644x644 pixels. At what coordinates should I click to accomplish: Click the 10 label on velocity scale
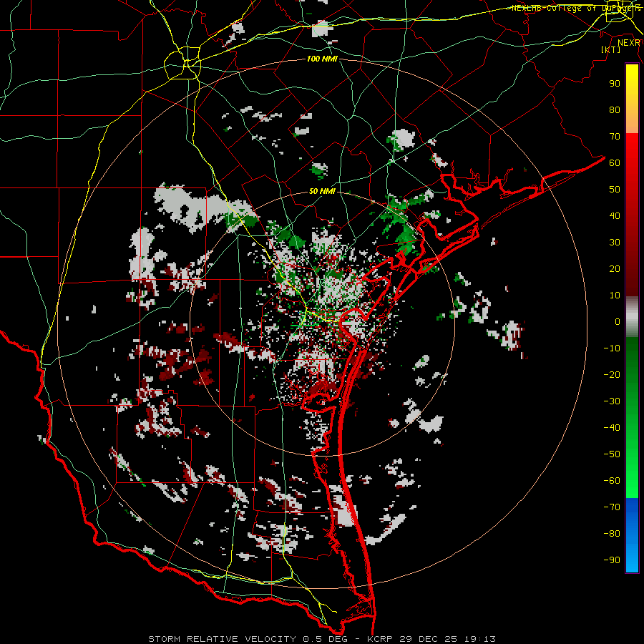click(x=615, y=296)
